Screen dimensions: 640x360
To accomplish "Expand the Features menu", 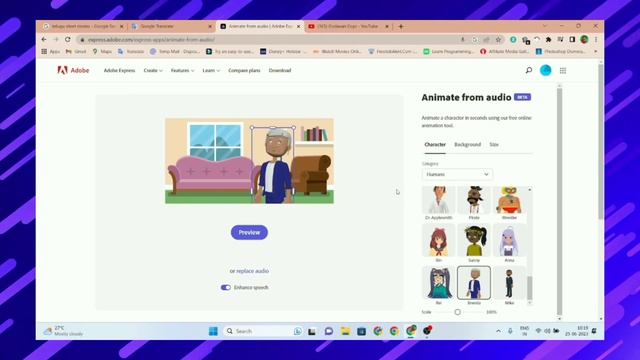I will click(182, 70).
